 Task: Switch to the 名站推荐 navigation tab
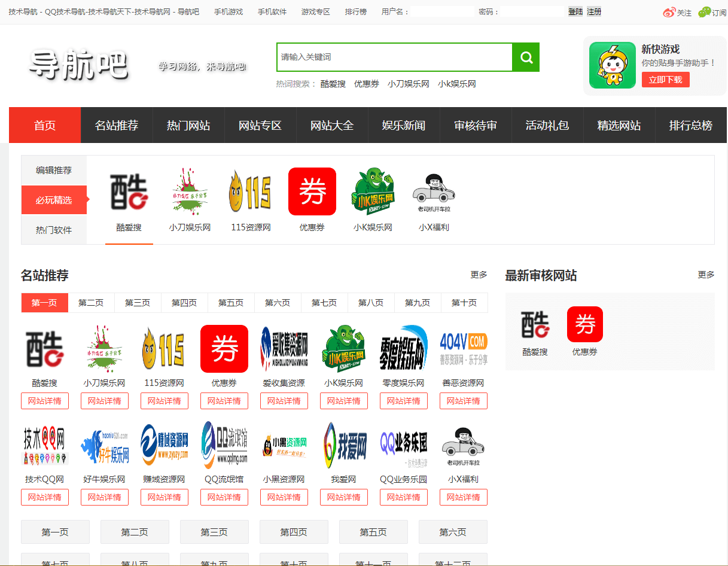(117, 125)
